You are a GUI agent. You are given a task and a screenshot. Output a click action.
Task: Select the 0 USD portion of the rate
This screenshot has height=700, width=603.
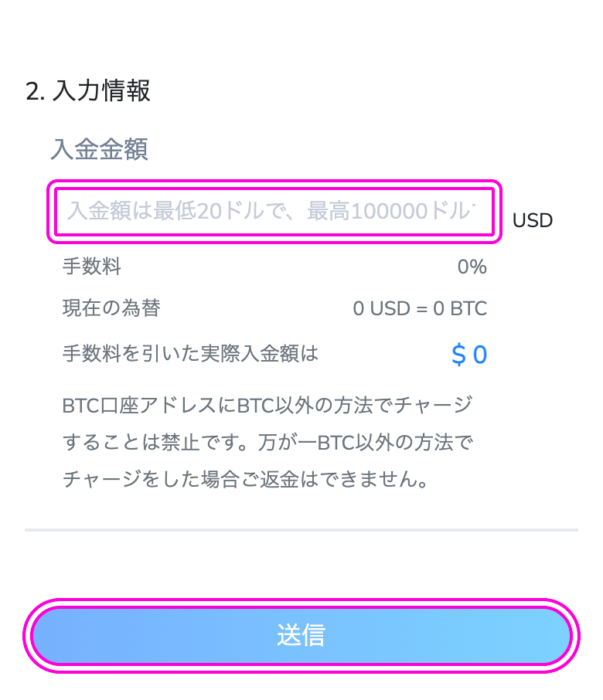[381, 308]
